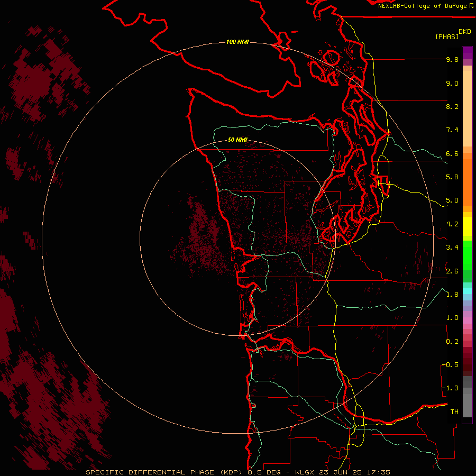Select the 8.2 scale value
The image size is (476, 476).
(452, 106)
